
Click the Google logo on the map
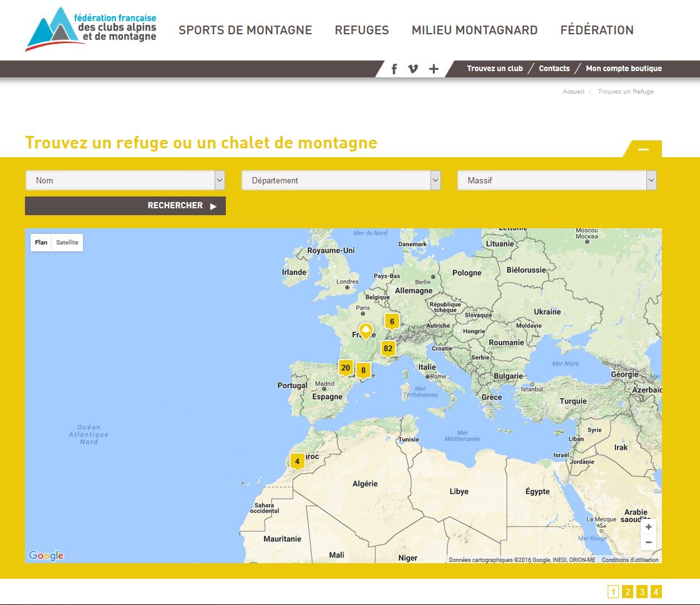click(x=46, y=555)
